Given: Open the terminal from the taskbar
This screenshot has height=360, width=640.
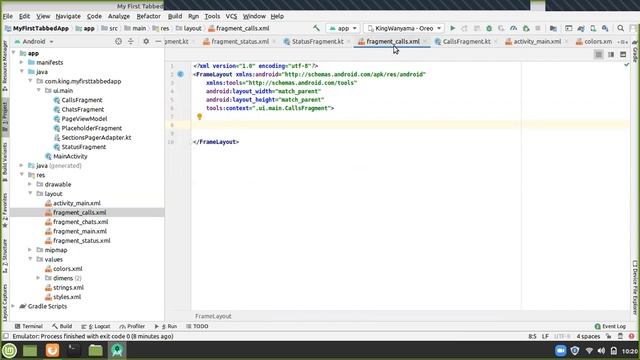Looking at the screenshot, I should (73, 350).
